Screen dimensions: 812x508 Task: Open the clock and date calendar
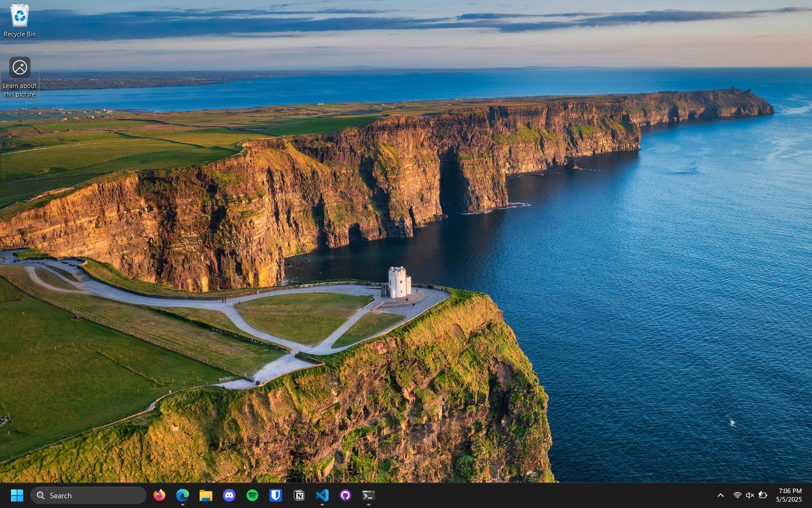789,495
